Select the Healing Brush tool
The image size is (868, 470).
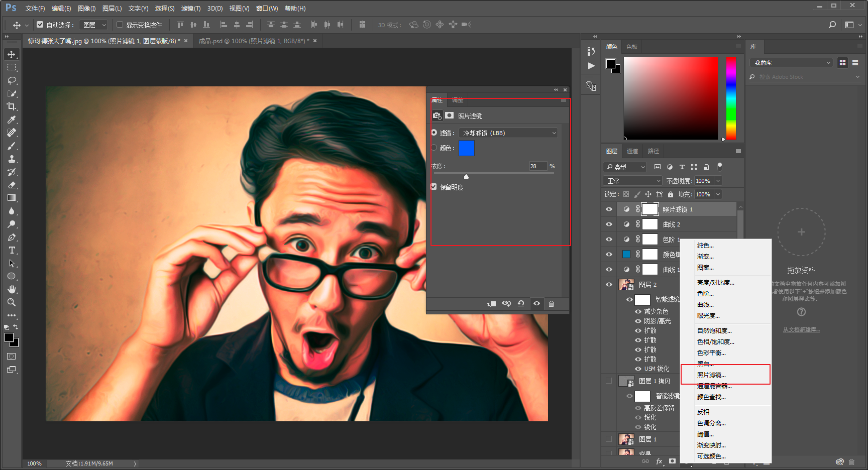coord(12,133)
